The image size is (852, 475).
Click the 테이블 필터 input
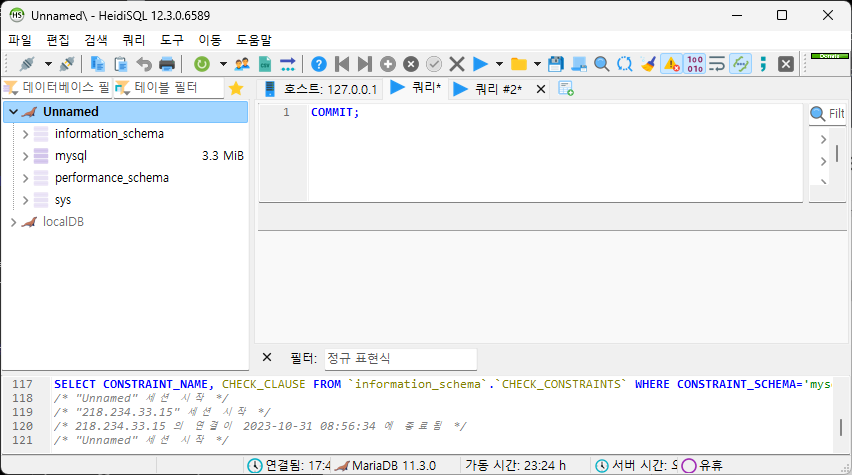pos(169,88)
